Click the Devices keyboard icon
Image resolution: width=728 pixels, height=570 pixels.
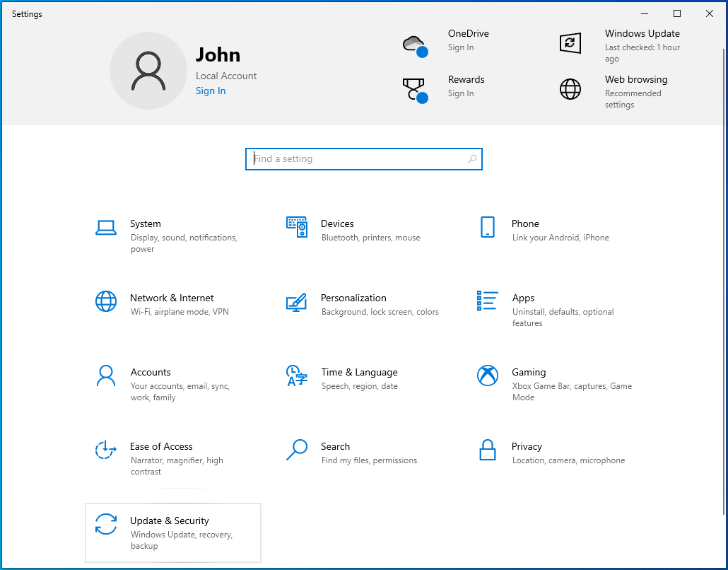(x=297, y=227)
